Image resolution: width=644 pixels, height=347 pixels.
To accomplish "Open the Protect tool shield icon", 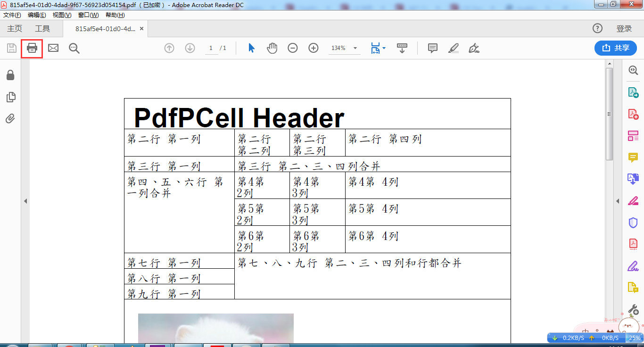I will 633,223.
